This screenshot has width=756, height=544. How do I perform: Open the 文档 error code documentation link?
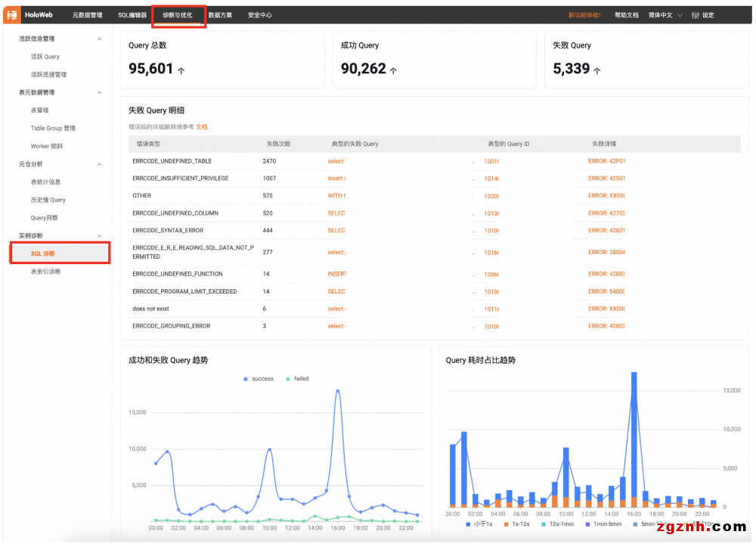(x=201, y=127)
